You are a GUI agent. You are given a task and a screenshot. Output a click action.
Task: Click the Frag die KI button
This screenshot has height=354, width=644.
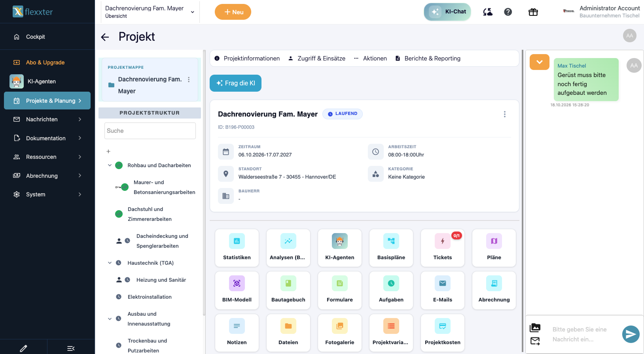click(235, 83)
